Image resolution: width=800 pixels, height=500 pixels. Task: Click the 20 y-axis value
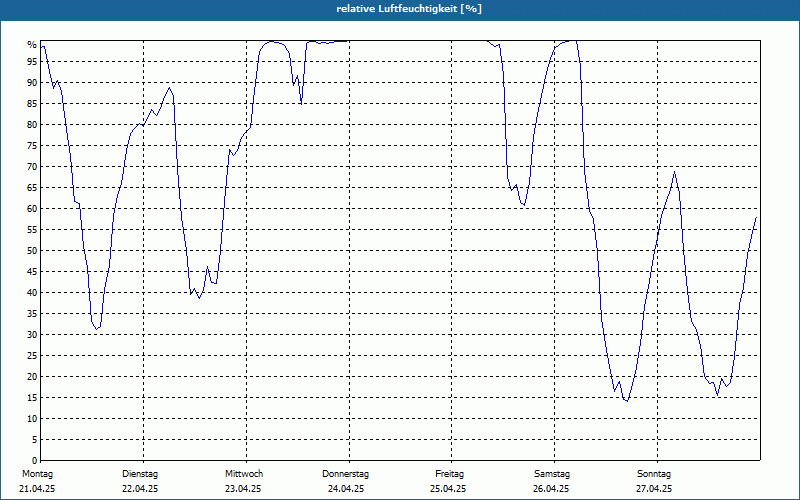(x=32, y=377)
